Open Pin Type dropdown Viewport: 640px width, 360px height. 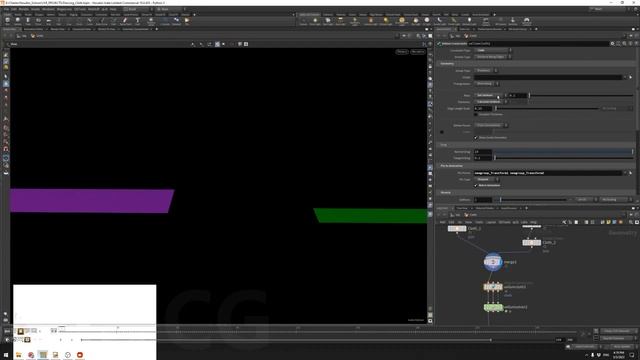tap(486, 179)
